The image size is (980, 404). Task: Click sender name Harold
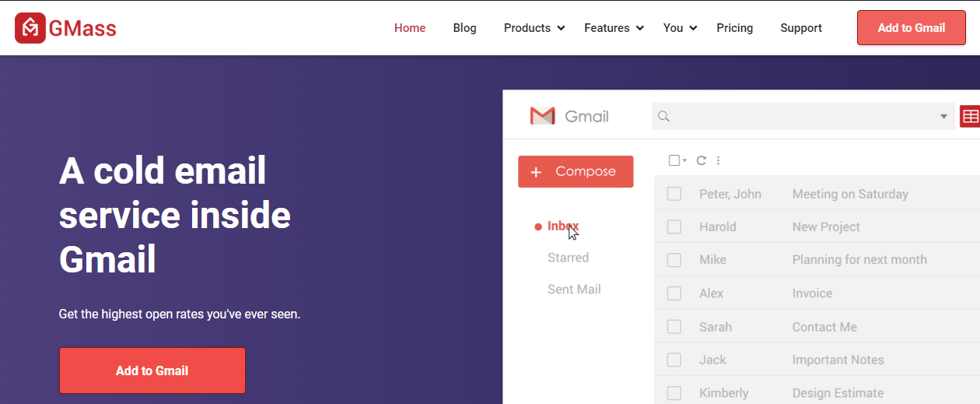(x=717, y=227)
